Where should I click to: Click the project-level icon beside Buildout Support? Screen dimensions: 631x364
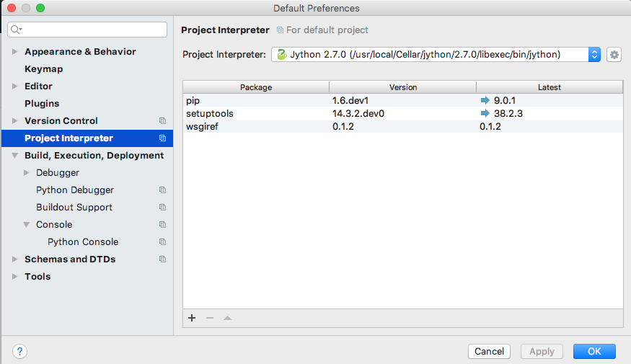coord(162,207)
